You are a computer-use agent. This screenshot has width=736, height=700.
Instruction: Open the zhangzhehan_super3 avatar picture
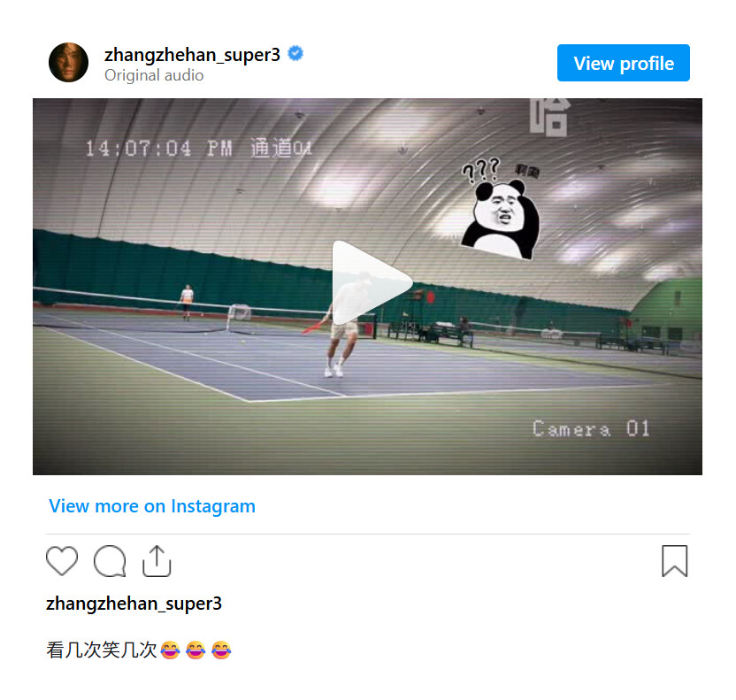(x=68, y=63)
